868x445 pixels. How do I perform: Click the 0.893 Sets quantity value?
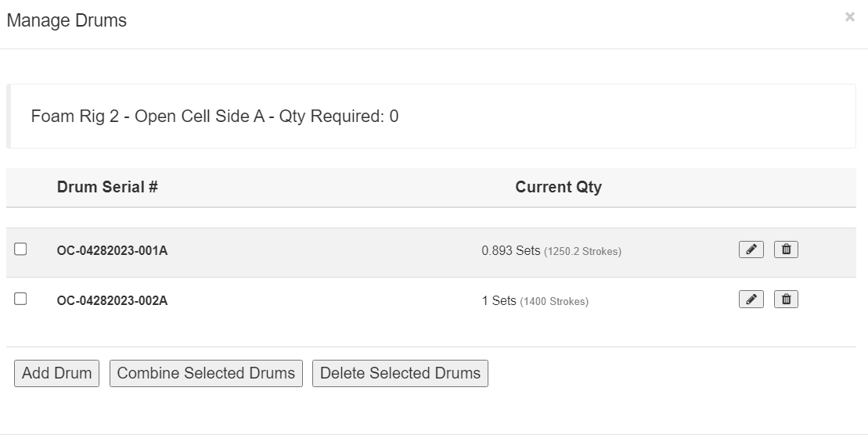tap(511, 251)
